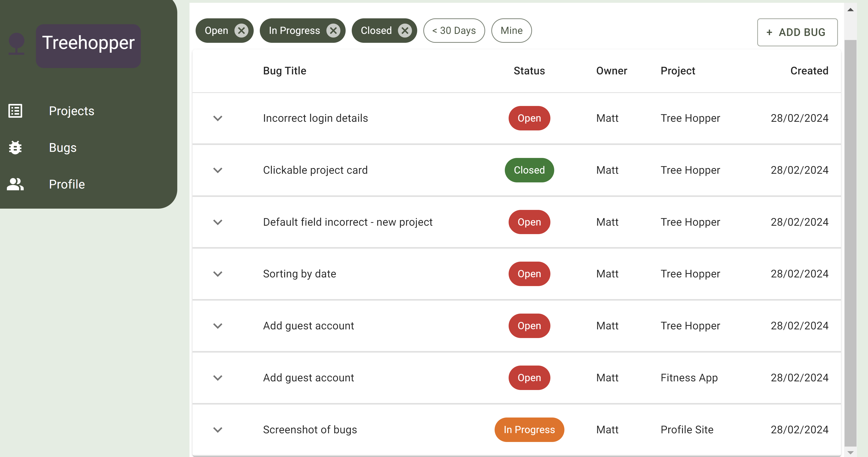Click the scrollbar down arrow

pos(850,453)
